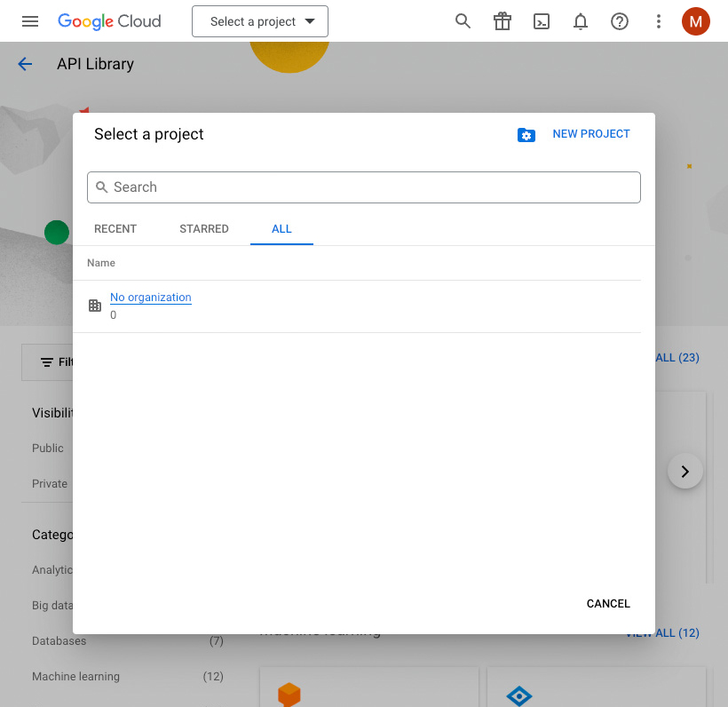Open the hamburger navigation menu
This screenshot has width=728, height=707.
coord(30,21)
